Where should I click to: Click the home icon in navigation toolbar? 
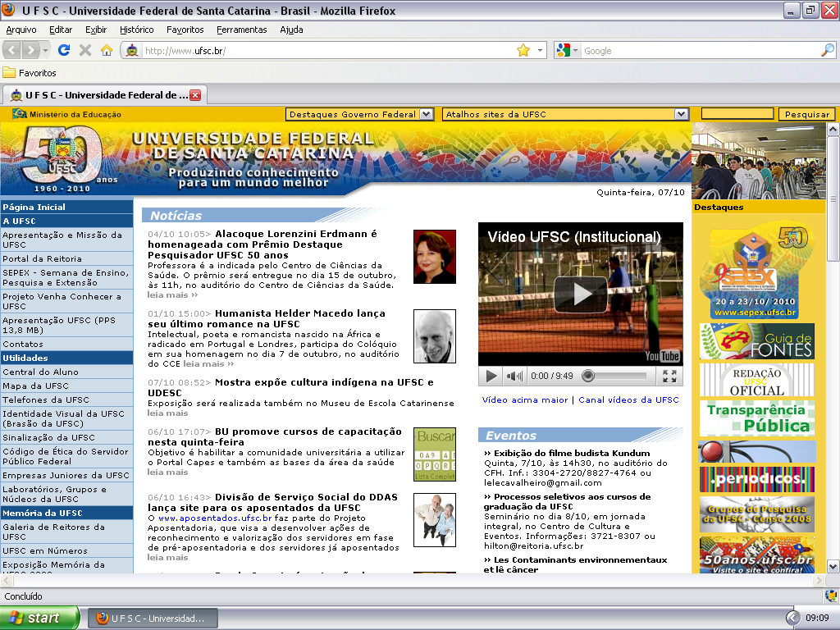(106, 51)
